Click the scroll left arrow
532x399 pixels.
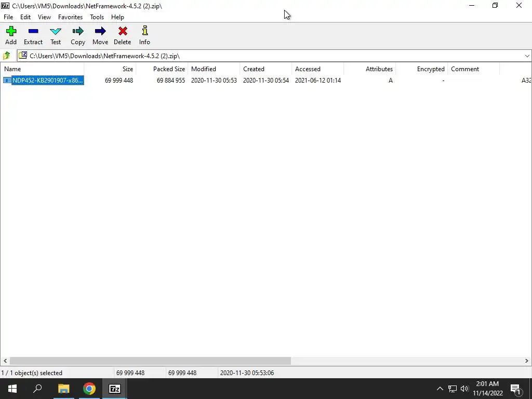[5, 361]
